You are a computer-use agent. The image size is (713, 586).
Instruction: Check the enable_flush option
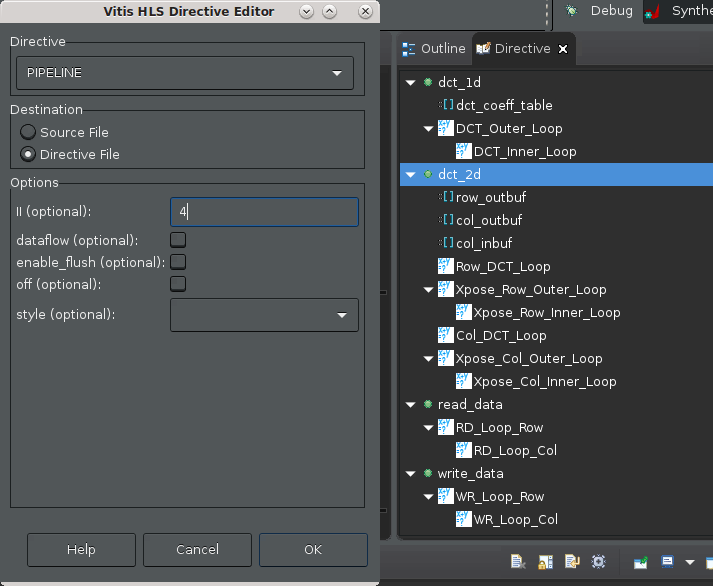pos(178,262)
